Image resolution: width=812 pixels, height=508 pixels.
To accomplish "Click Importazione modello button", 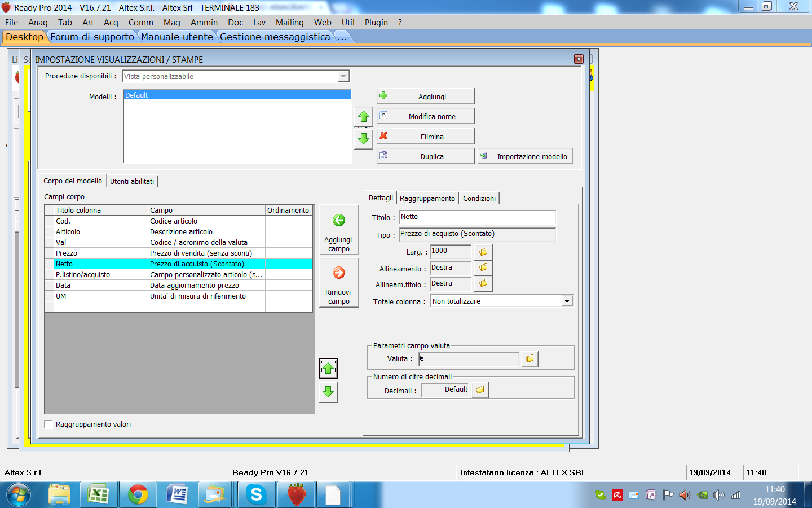I will click(525, 156).
